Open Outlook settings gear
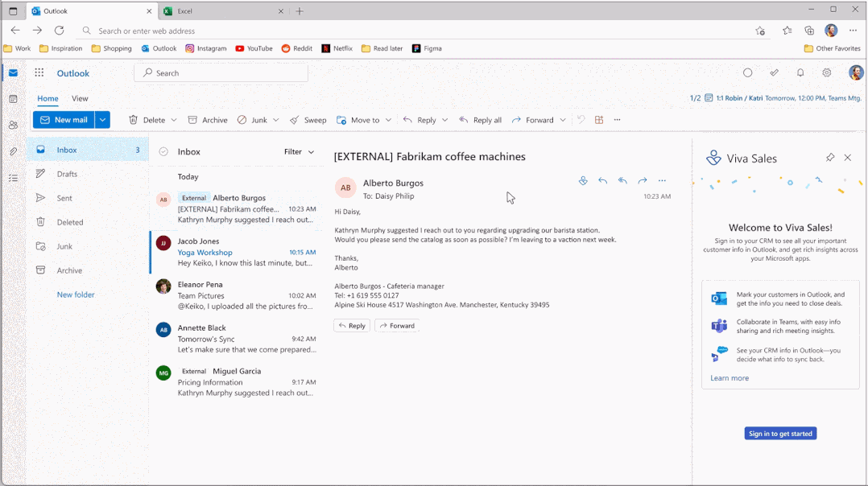Viewport: 868px width, 486px height. click(826, 72)
